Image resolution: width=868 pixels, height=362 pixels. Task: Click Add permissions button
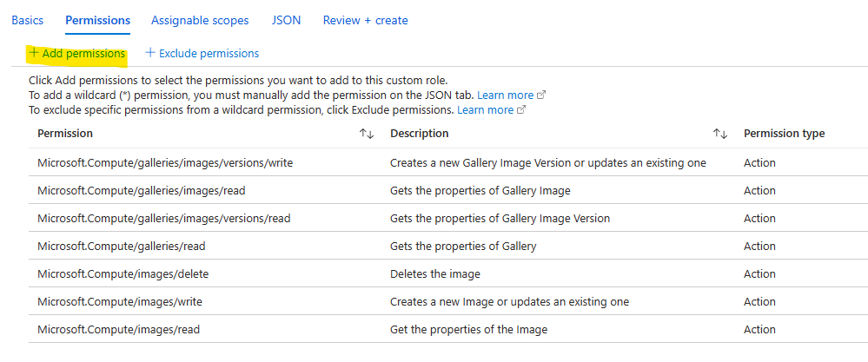coord(77,54)
